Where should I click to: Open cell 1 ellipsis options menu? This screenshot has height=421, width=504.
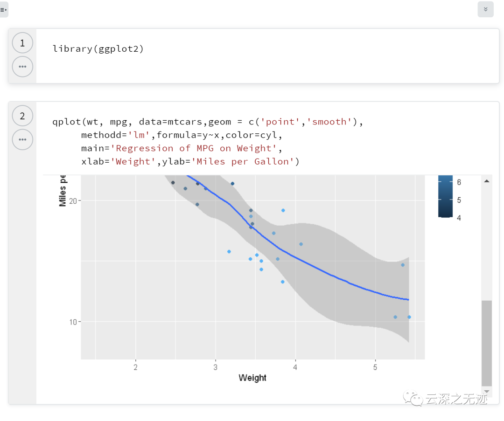point(22,67)
